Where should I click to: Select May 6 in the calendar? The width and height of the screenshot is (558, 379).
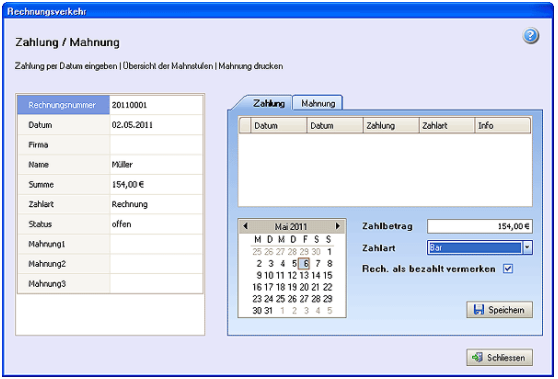[x=305, y=263]
